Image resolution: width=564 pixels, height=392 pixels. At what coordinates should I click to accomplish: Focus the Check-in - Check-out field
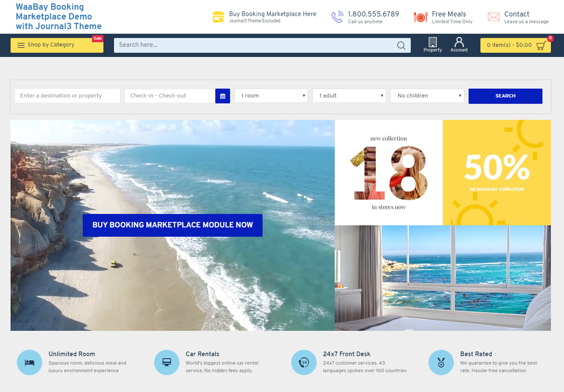click(170, 96)
